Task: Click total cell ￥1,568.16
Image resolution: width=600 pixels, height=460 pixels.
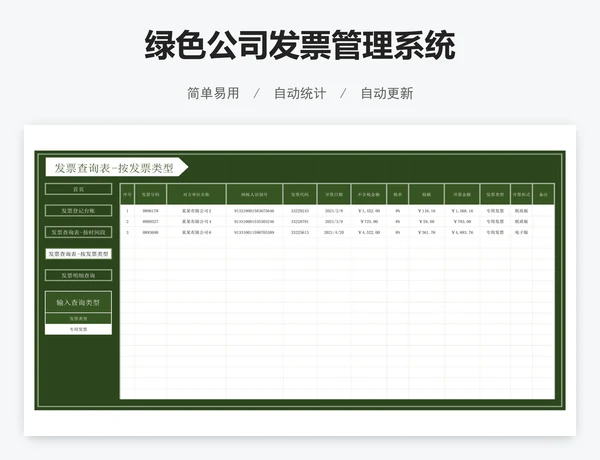Action: [x=462, y=211]
